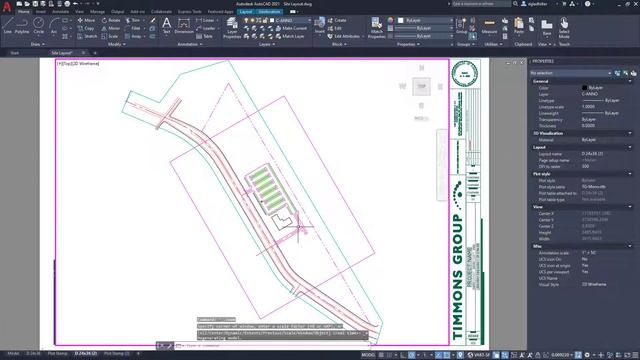Expand the Modify panel

tap(116, 44)
